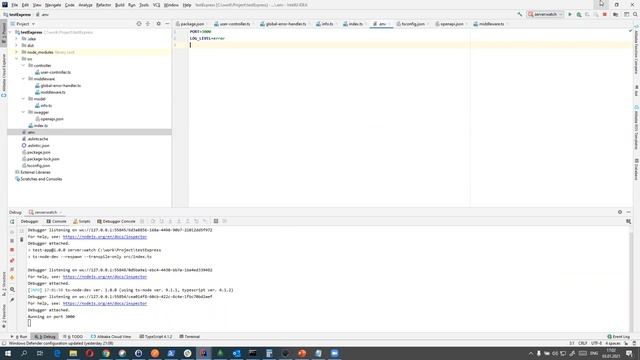Collapse the middleware folder
Screen dimensions: 640x360
[23, 79]
